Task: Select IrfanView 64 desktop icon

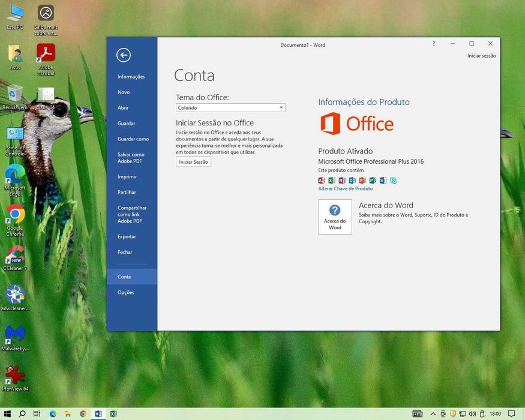Action: click(x=15, y=378)
